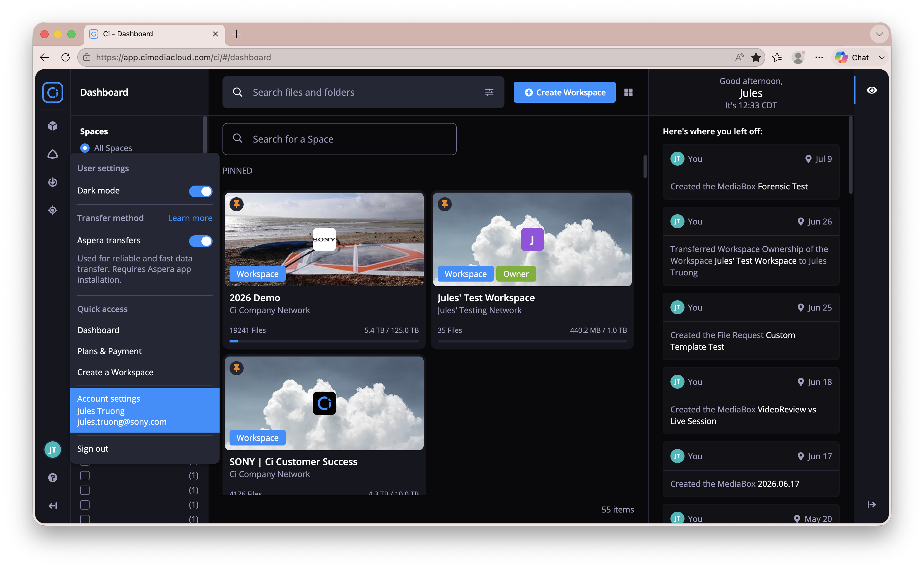This screenshot has height=569, width=924.
Task: Open the download-circle icon in left sidebar
Action: [x=53, y=182]
